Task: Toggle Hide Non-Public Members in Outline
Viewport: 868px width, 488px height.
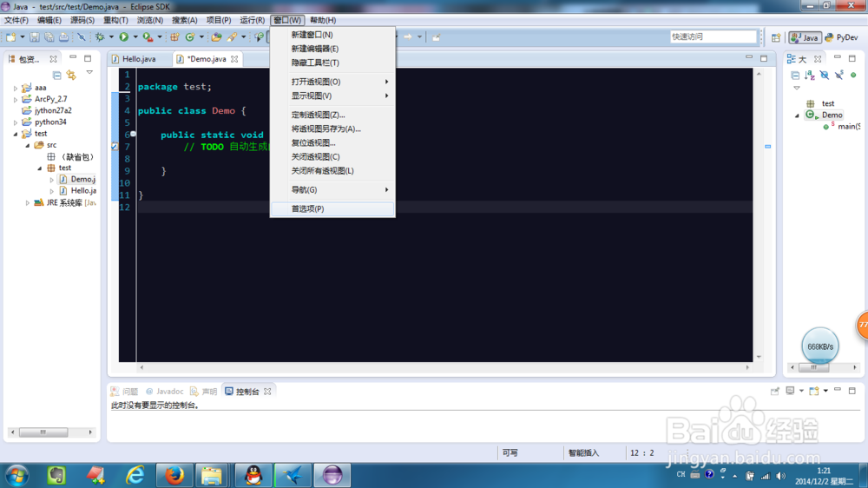Action: click(x=853, y=76)
